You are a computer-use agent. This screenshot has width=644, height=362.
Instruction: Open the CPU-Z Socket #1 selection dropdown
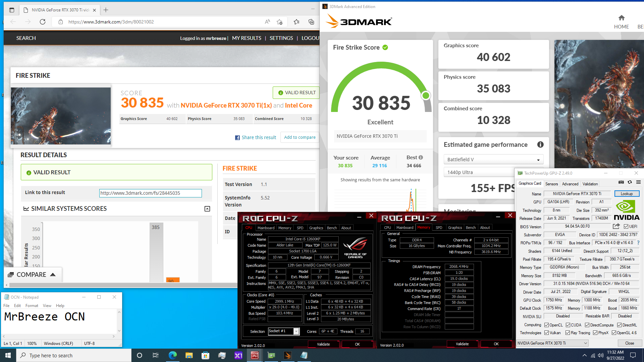283,331
